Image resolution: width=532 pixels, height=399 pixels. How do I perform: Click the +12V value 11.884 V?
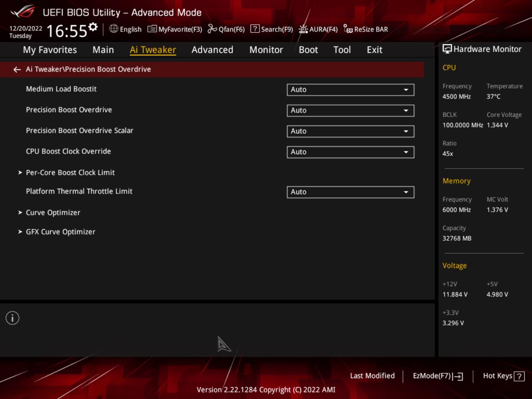tap(455, 295)
